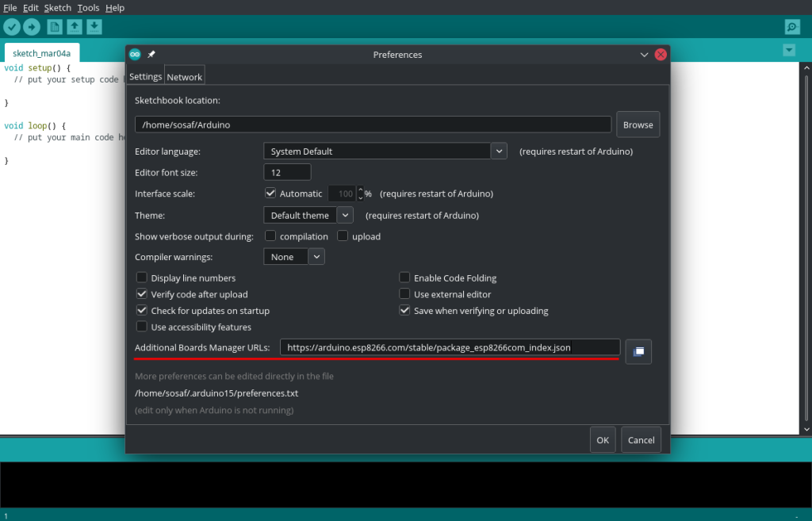Enable Code Folding checkbox
Image resolution: width=812 pixels, height=521 pixels.
click(404, 278)
